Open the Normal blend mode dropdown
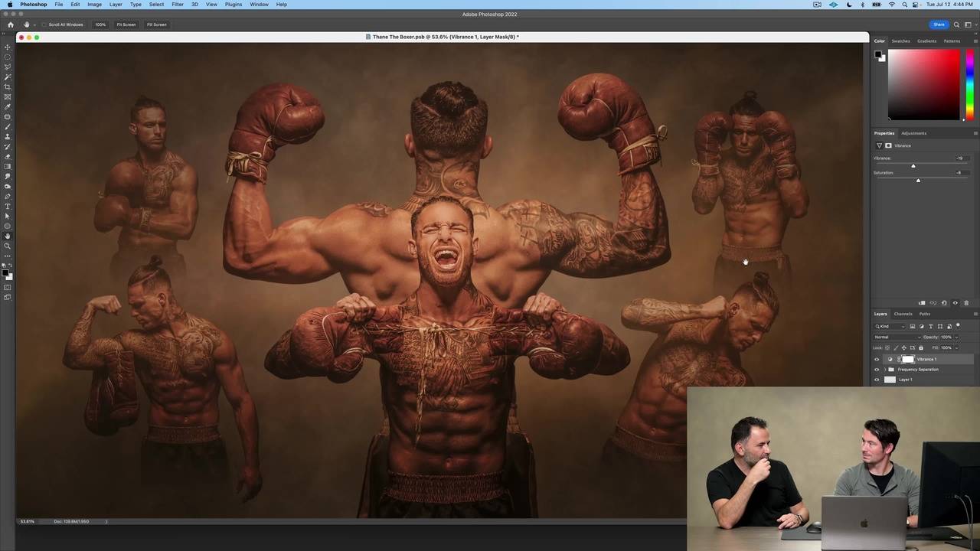Screen dimensions: 980x551 [897, 337]
